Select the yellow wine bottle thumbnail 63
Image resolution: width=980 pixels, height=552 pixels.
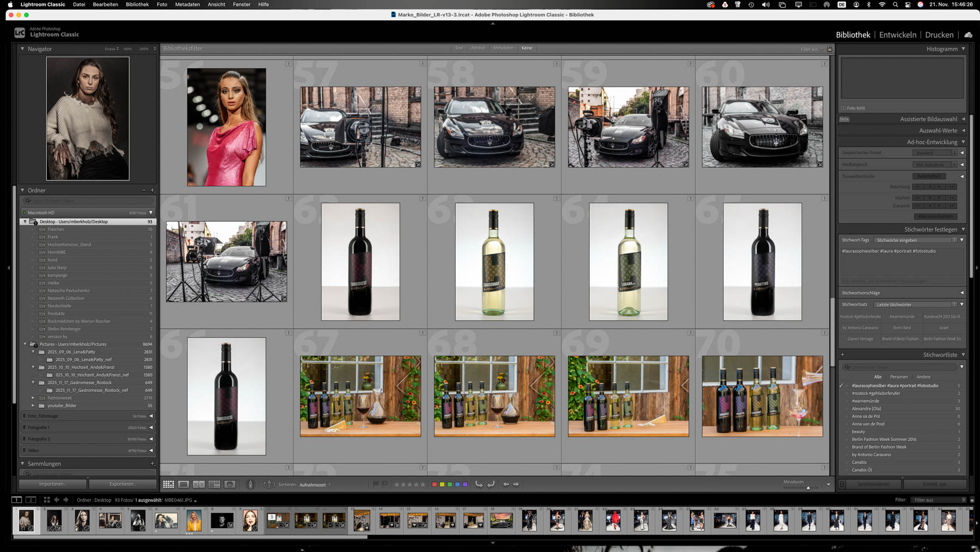494,262
